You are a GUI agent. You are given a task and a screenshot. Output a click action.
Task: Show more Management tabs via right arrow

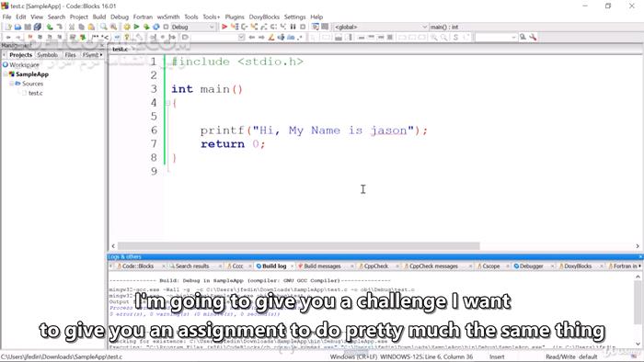pyautogui.click(x=101, y=54)
